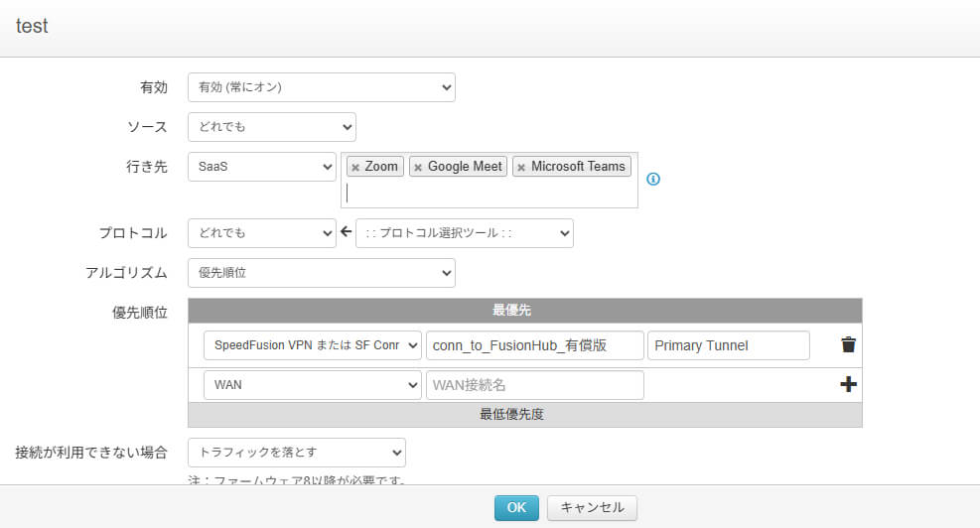Open the ソース dropdown
The image size is (980, 528).
click(x=271, y=127)
